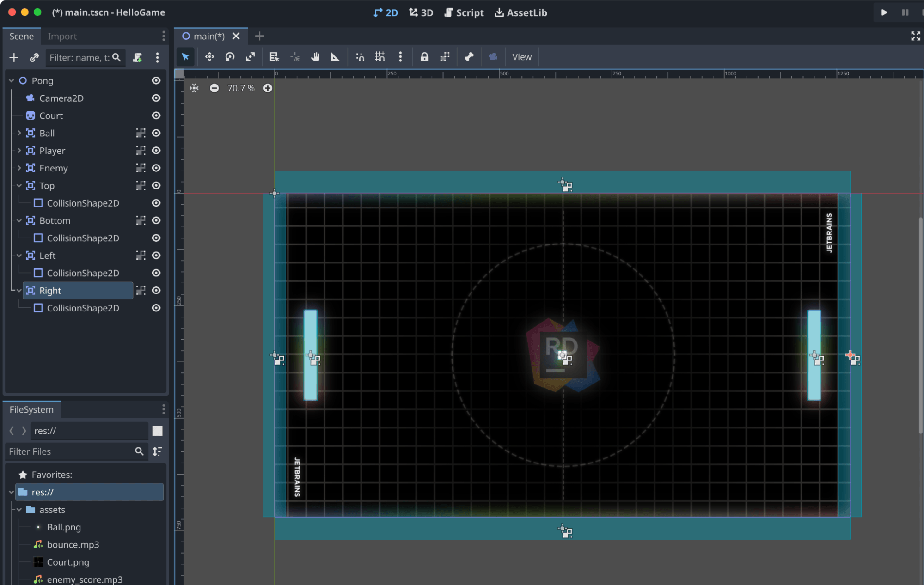
Task: Toggle visibility of Right node
Action: point(156,290)
